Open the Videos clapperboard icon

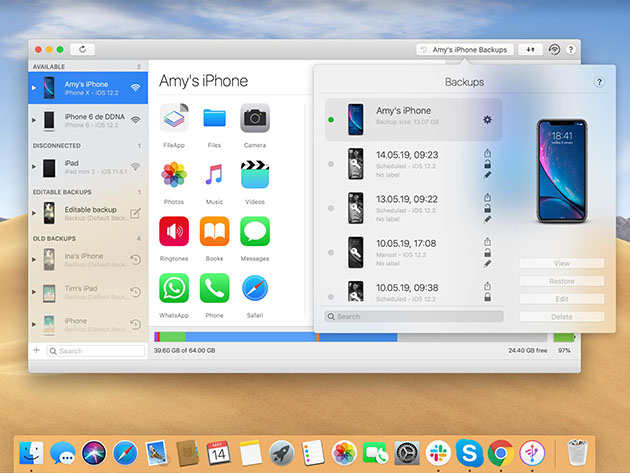(255, 174)
